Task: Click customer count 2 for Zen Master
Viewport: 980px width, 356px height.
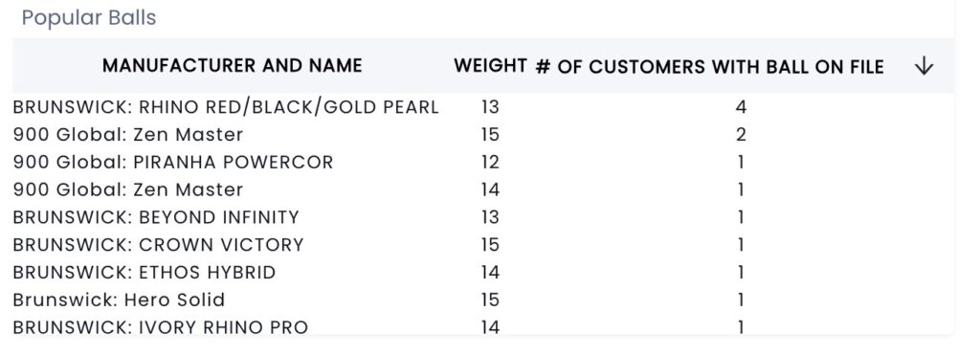Action: click(x=741, y=135)
